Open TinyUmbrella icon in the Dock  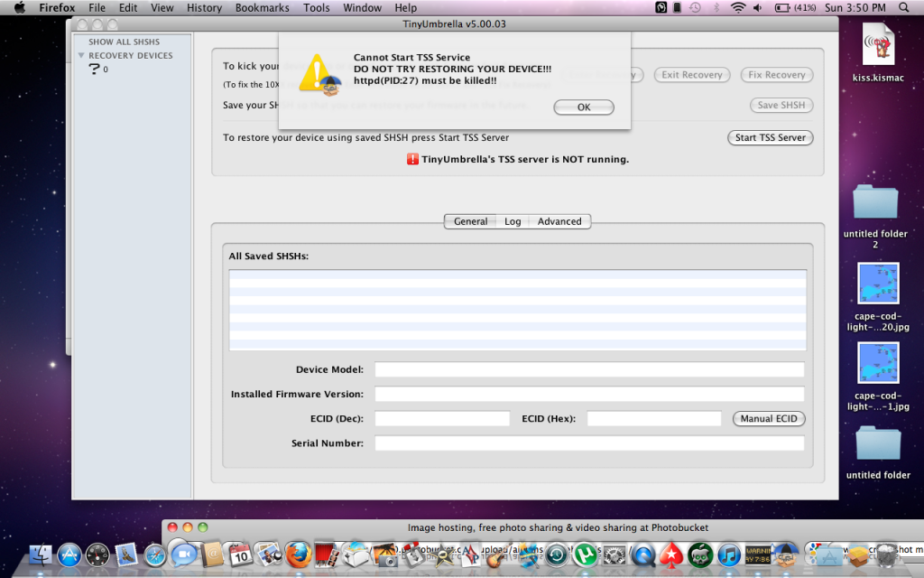(x=786, y=555)
